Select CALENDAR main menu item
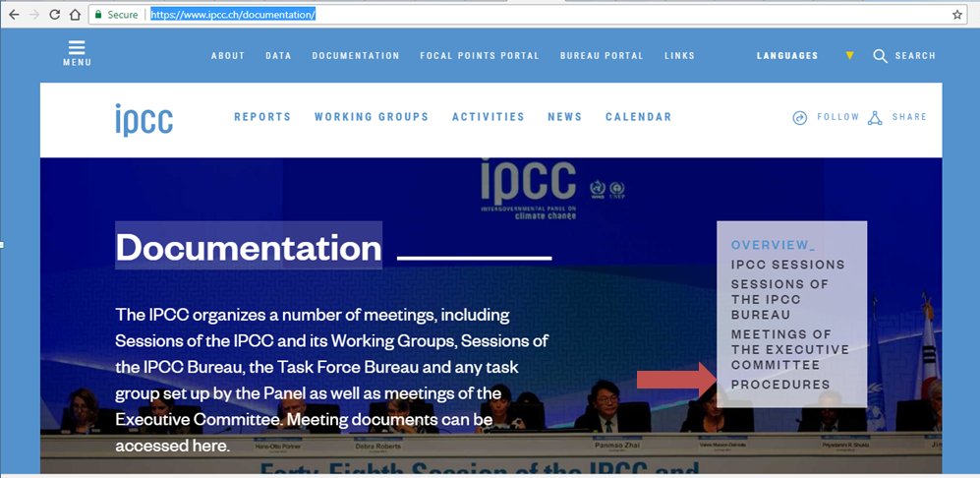Image resolution: width=980 pixels, height=478 pixels. [639, 117]
